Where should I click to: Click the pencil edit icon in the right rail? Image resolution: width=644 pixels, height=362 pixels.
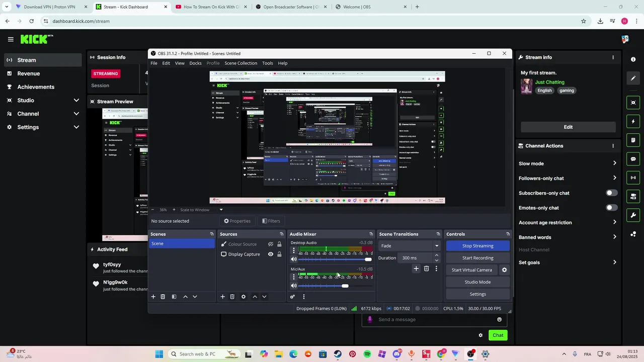pyautogui.click(x=633, y=78)
